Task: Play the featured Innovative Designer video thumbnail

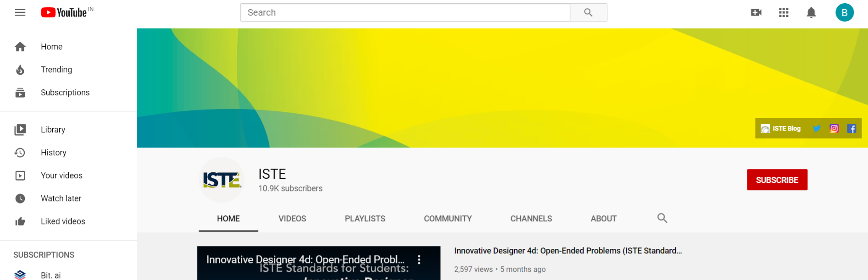Action: pos(319,264)
